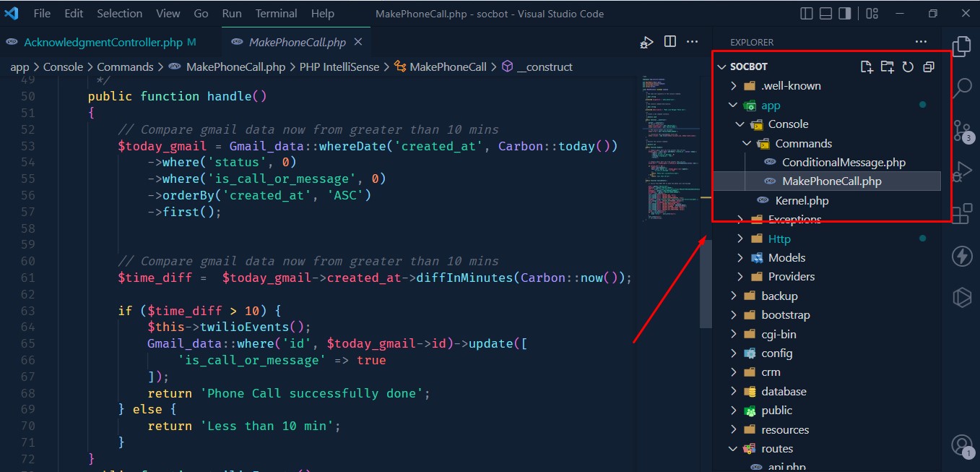Screen dimensions: 980x472
Task: Open the Search view in activity bar
Action: (x=962, y=88)
